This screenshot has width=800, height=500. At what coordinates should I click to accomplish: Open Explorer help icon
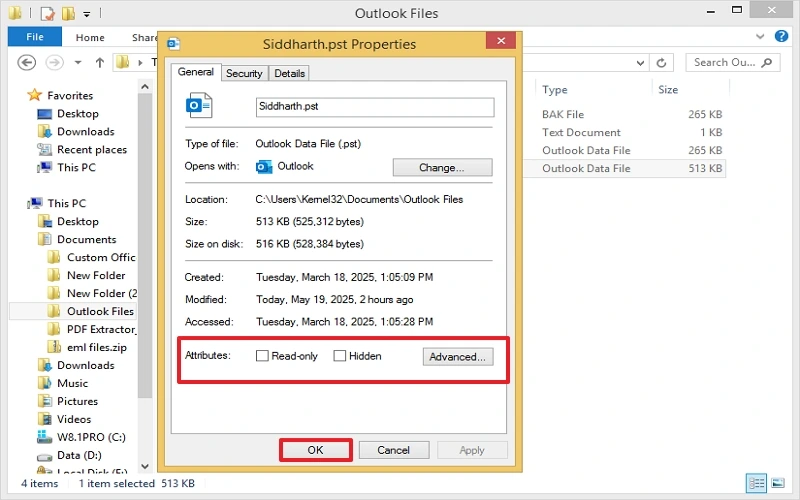[x=781, y=36]
